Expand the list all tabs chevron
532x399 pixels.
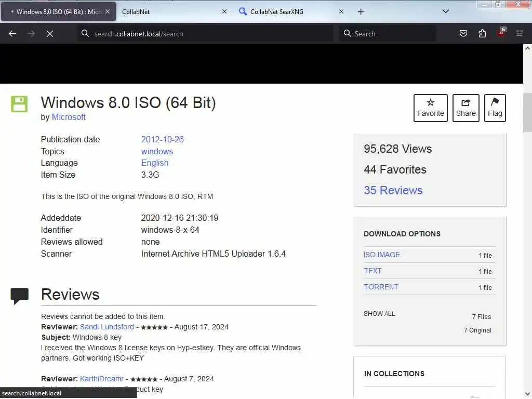coord(445,11)
